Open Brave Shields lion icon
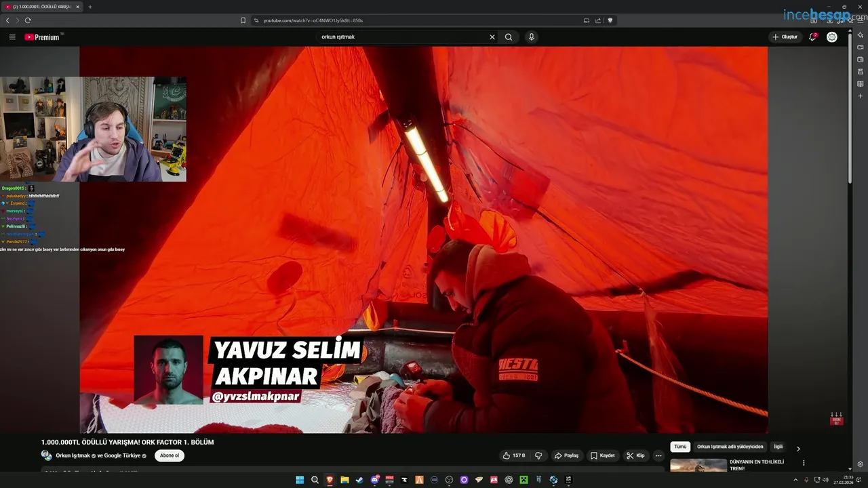 click(610, 20)
